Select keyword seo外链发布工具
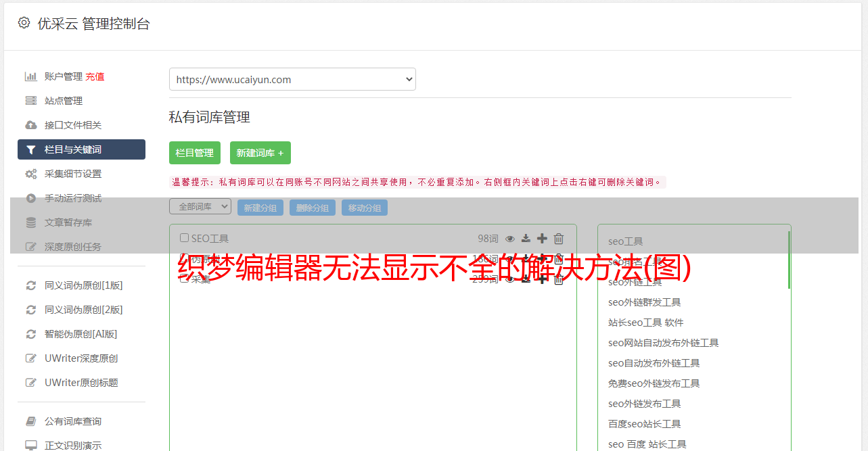 [645, 404]
